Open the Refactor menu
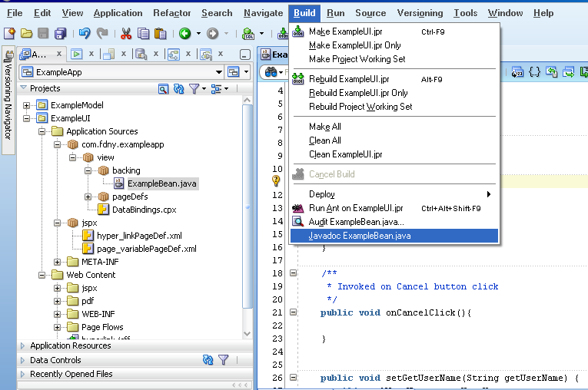The width and height of the screenshot is (588, 390). tap(171, 13)
